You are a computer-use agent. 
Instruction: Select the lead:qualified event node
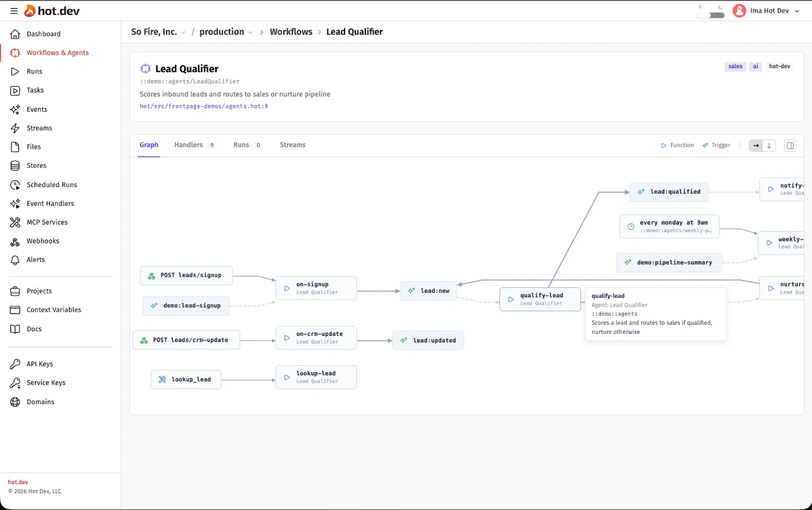coord(669,192)
